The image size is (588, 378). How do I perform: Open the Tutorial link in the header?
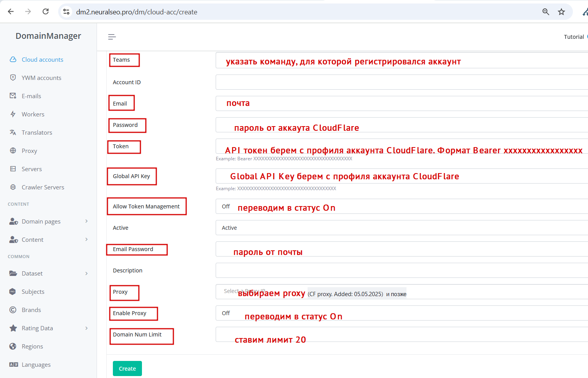574,37
